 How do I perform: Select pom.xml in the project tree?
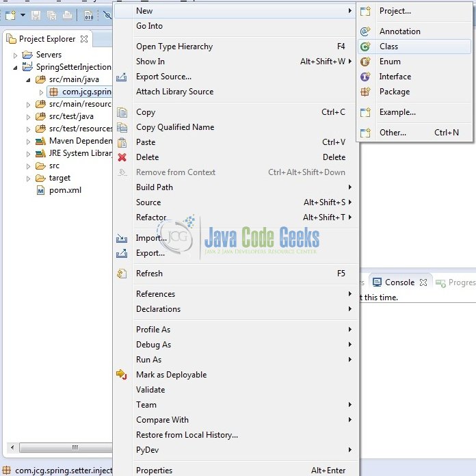[x=65, y=191]
